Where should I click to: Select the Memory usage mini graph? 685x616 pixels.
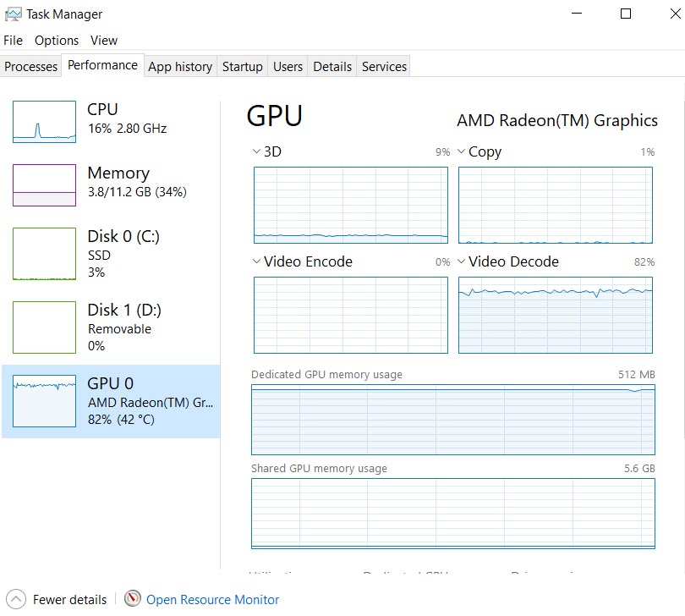[44, 185]
